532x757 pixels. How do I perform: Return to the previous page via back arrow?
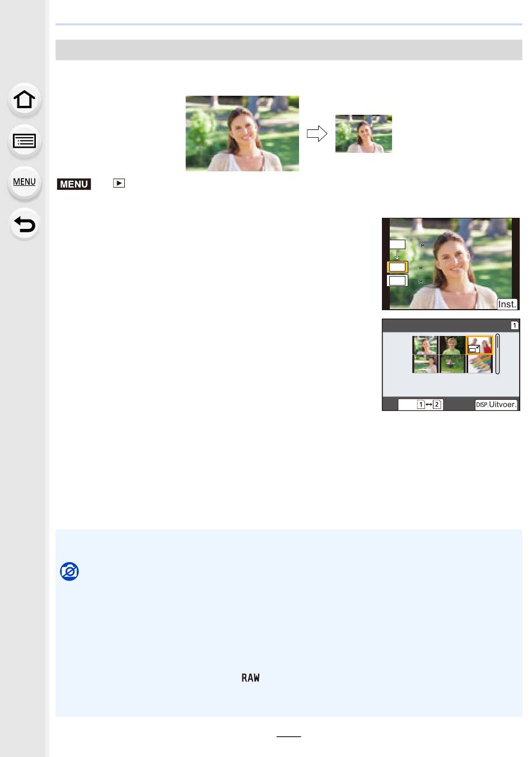pos(24,225)
